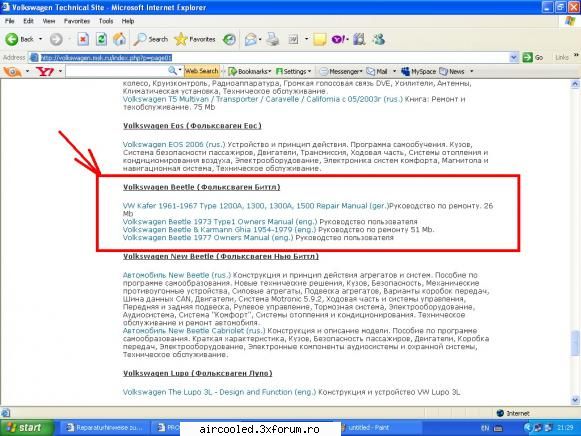The image size is (581, 436).
Task: Open the File menu
Action: tap(10, 21)
